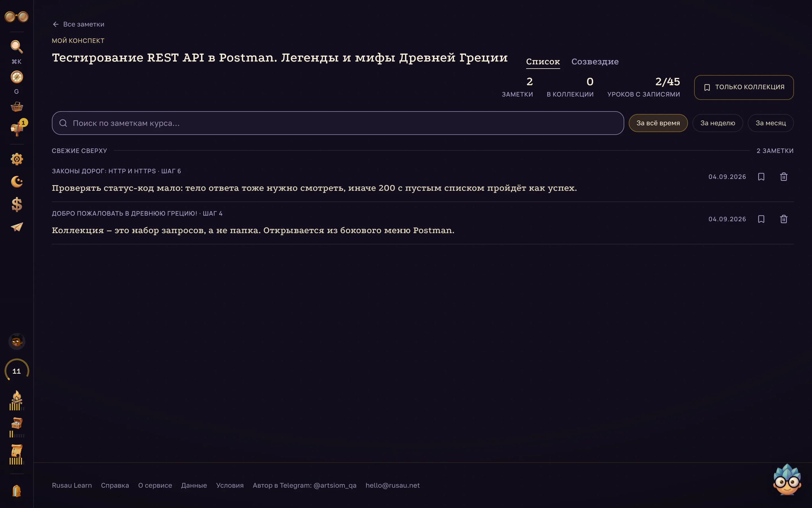The height and width of the screenshot is (508, 812).
Task: Switch to the Созвездие tab
Action: pyautogui.click(x=595, y=62)
